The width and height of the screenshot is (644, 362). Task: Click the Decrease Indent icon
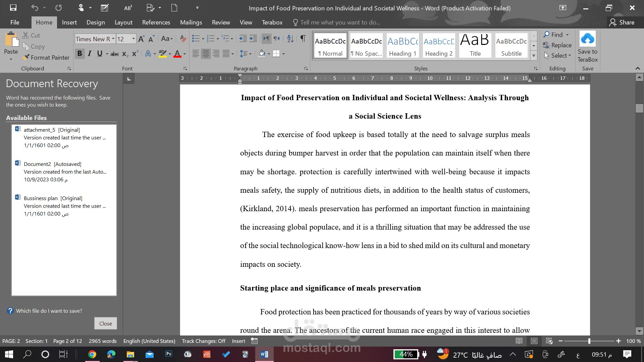243,39
